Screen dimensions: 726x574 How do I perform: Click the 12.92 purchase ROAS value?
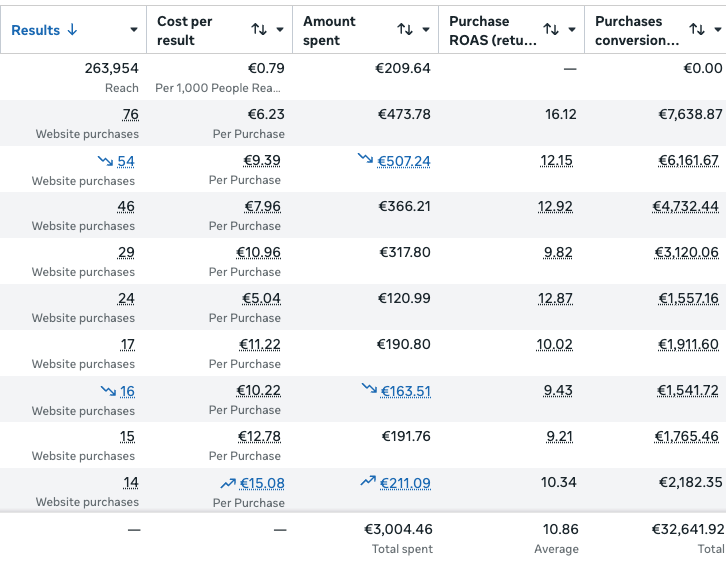(555, 206)
